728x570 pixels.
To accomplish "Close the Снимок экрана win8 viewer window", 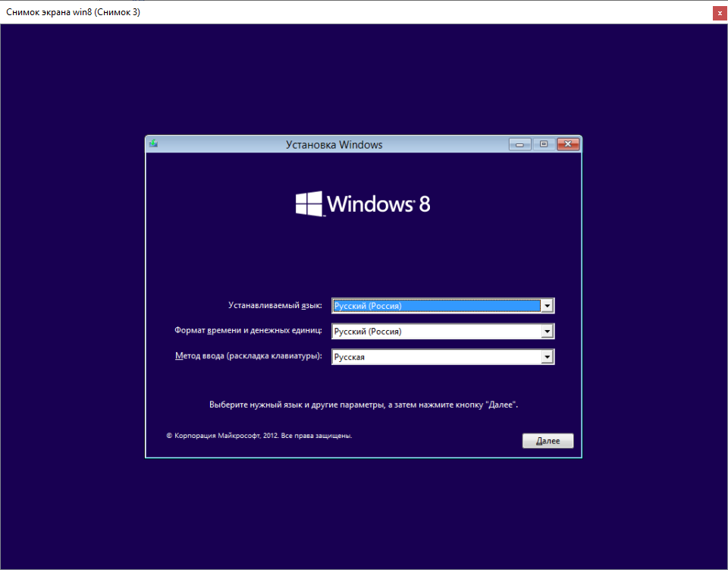I will tap(720, 13).
